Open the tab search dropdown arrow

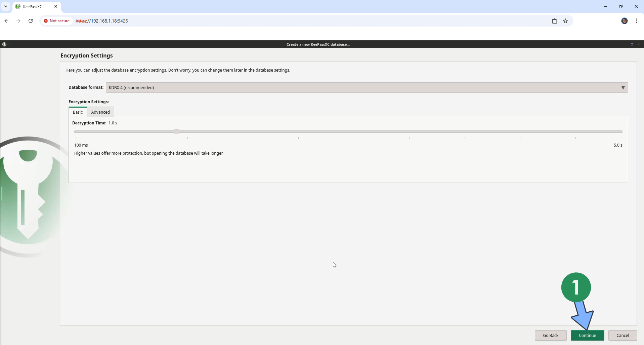(6, 6)
